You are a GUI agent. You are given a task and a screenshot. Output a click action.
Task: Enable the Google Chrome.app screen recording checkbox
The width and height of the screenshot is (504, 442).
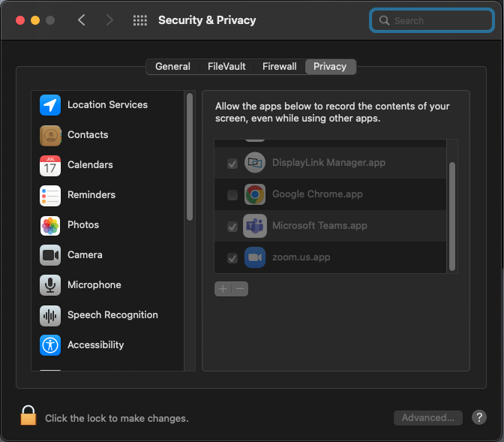click(232, 195)
